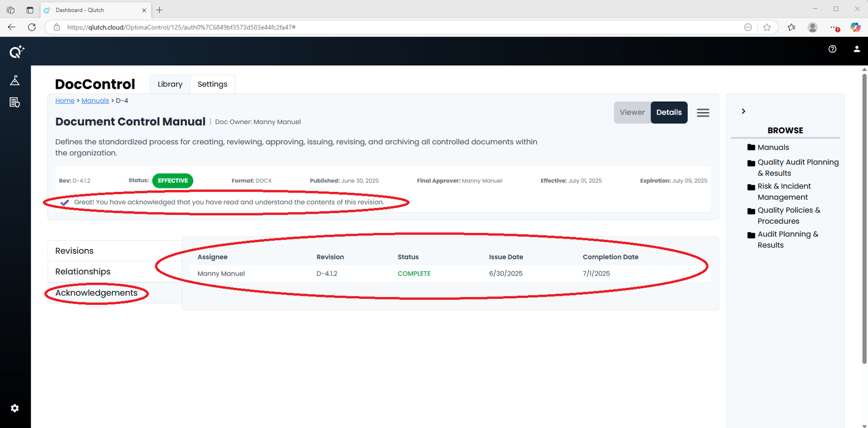Open the hamburger menu beside Details
868x428 pixels.
[703, 113]
